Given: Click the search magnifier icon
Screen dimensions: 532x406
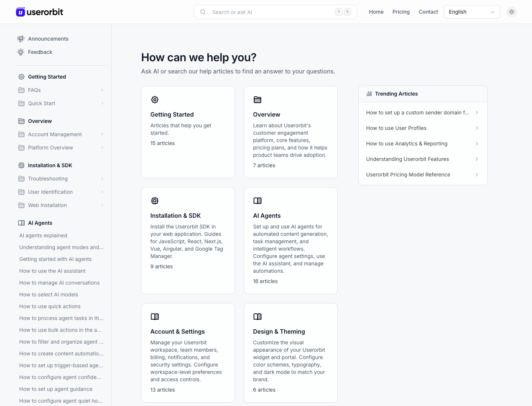Looking at the screenshot, I should pyautogui.click(x=203, y=12).
